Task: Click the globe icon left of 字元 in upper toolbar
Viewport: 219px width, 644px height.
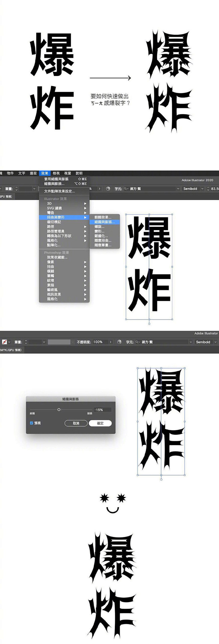Action: point(108,189)
